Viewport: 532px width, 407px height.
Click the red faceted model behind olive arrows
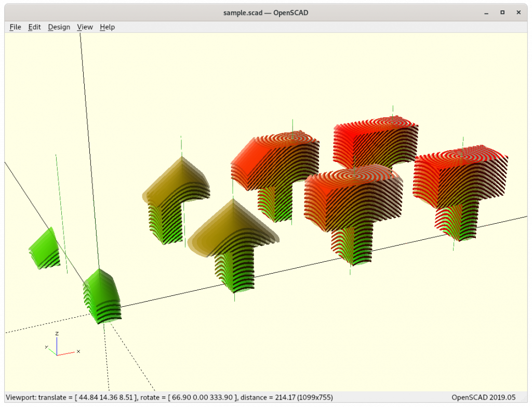point(275,177)
